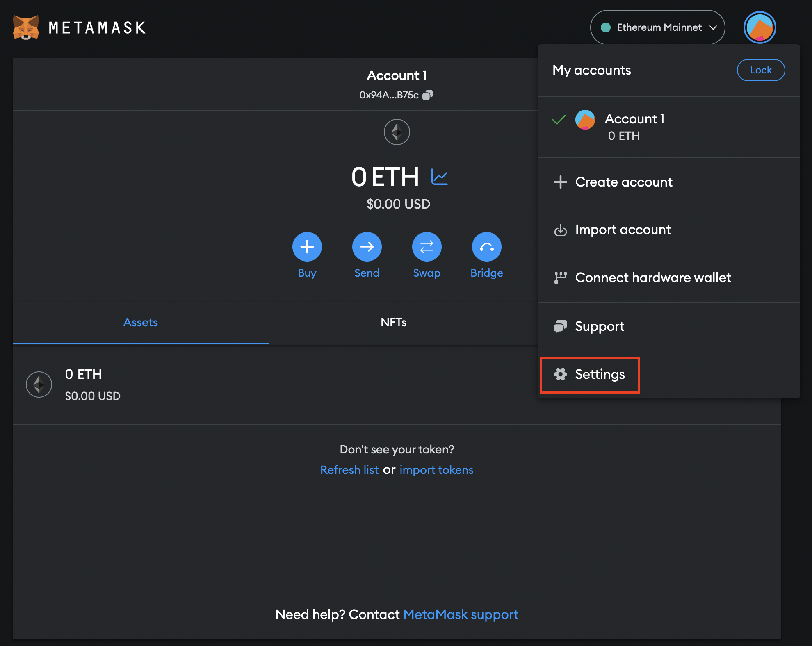
Task: Click the Support chat bubbles icon
Action: [560, 326]
